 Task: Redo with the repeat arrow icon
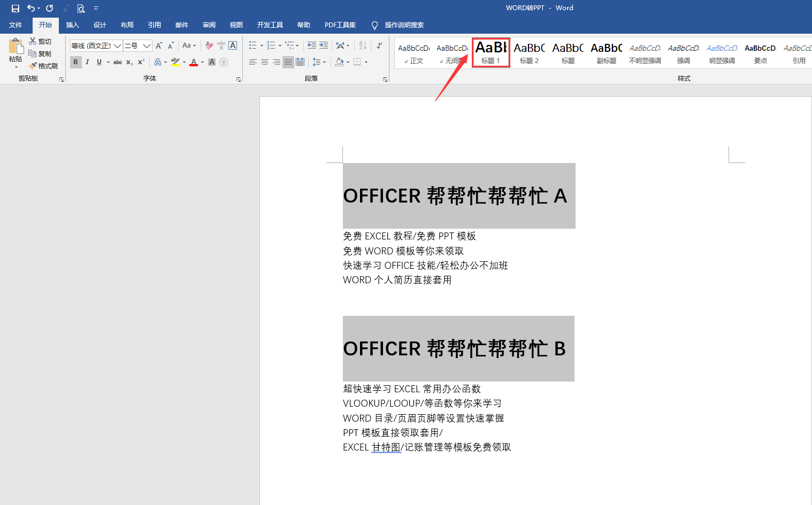coord(50,8)
